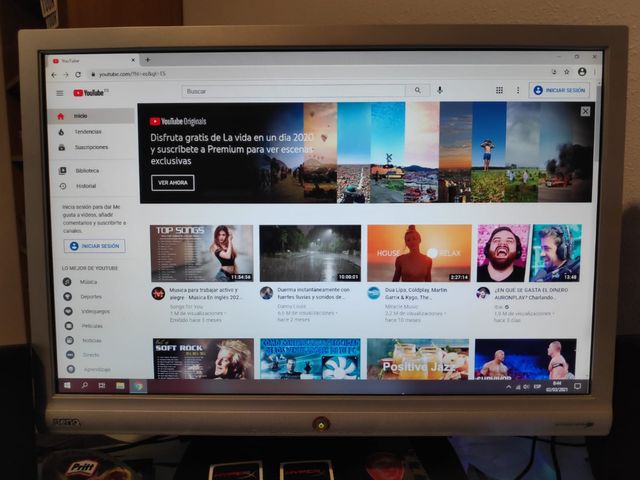Open the TOP SONGS video thumbnail
Image resolution: width=640 pixels, height=480 pixels.
(201, 253)
